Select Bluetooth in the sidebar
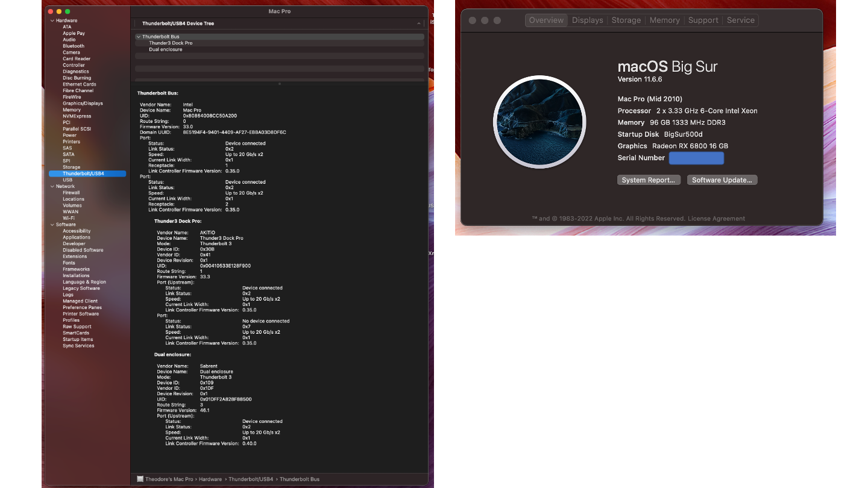868x488 pixels. point(74,46)
